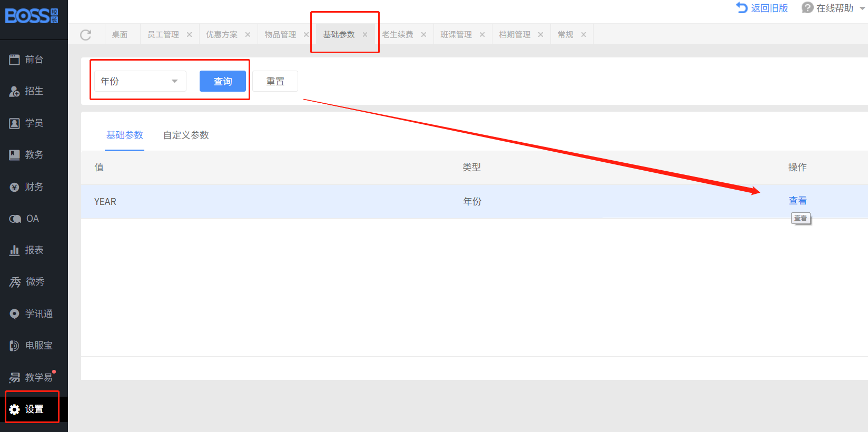The height and width of the screenshot is (432, 868).
Task: Close the 基础参数 top tab
Action: point(365,35)
